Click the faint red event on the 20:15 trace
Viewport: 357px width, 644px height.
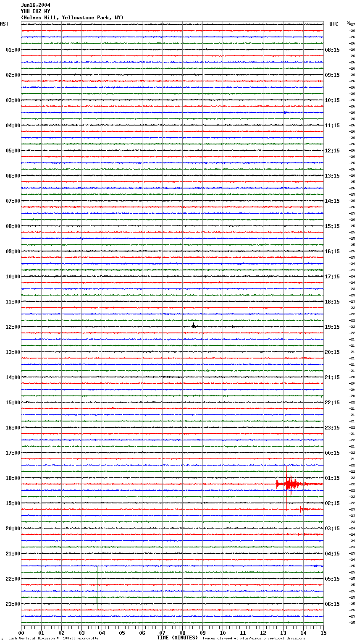tap(304, 534)
